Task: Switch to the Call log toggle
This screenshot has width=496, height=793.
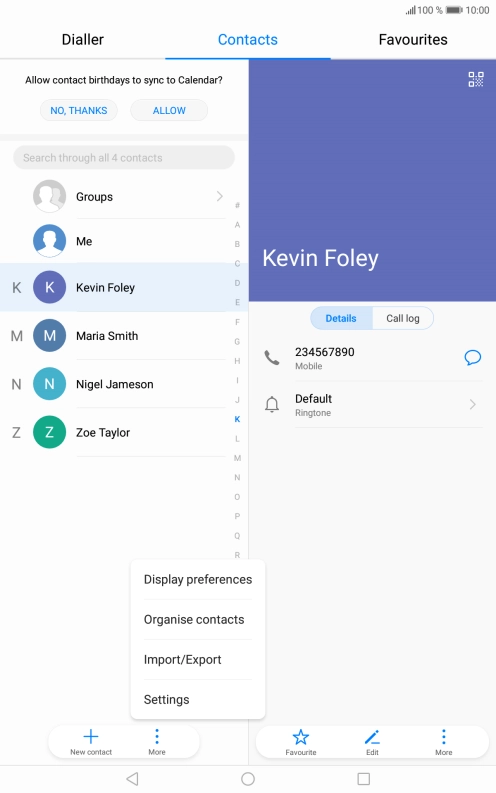Action: (403, 318)
